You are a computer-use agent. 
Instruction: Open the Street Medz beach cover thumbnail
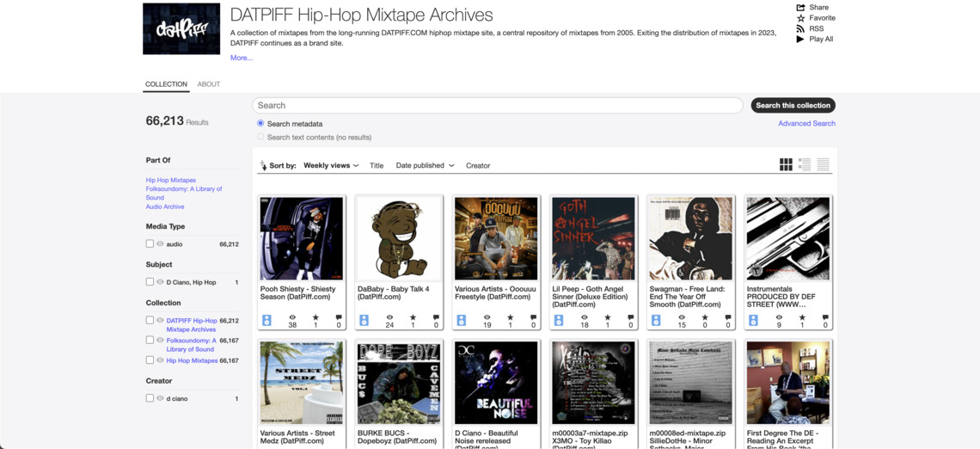tap(301, 383)
